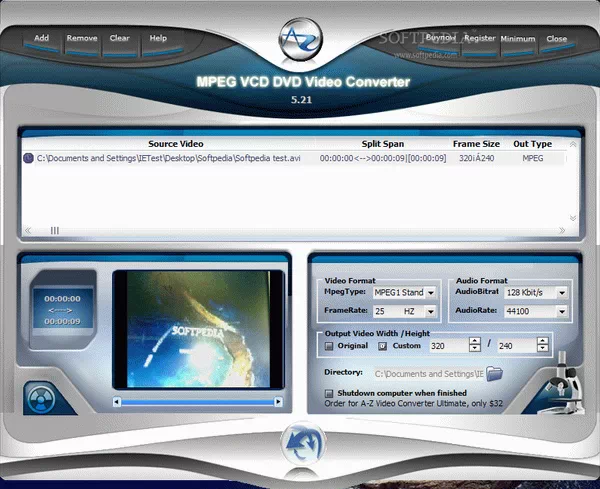Expand the FrameRate dropdown
600x489 pixels.
pyautogui.click(x=431, y=311)
